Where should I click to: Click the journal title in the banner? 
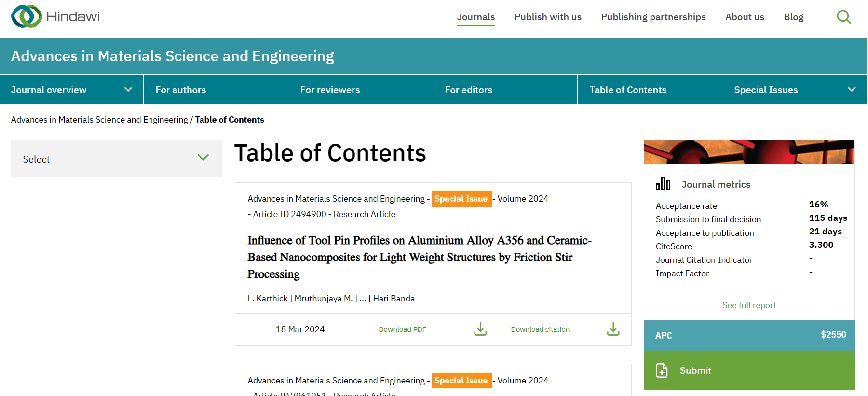[173, 56]
